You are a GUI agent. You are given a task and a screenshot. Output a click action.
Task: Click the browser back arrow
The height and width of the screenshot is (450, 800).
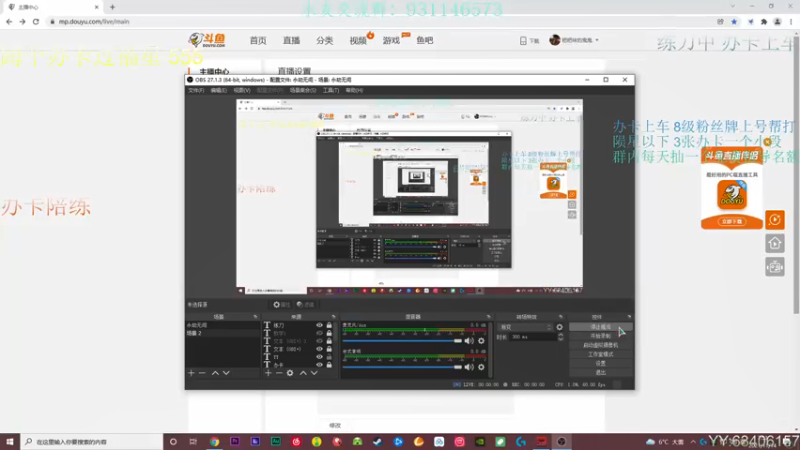[9, 21]
